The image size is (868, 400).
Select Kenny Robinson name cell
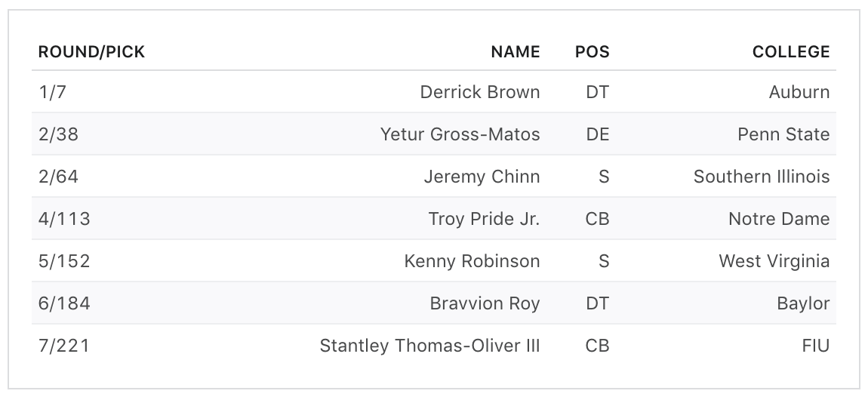pyautogui.click(x=472, y=261)
